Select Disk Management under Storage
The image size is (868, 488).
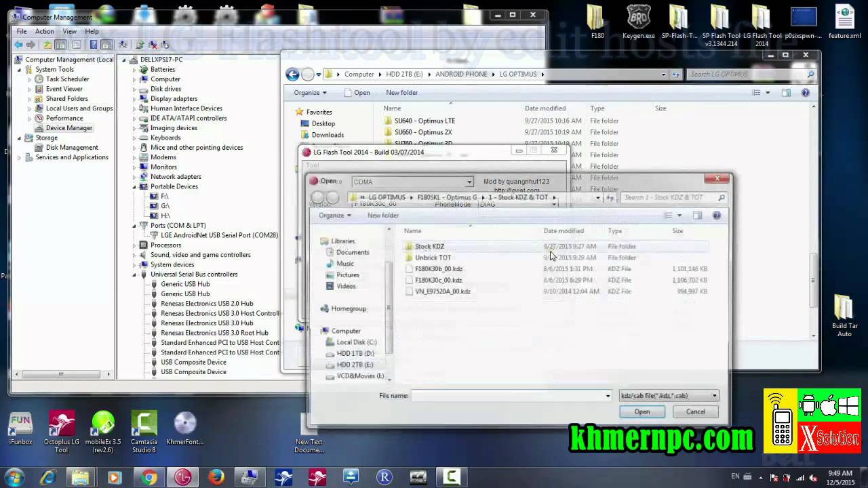coord(72,147)
